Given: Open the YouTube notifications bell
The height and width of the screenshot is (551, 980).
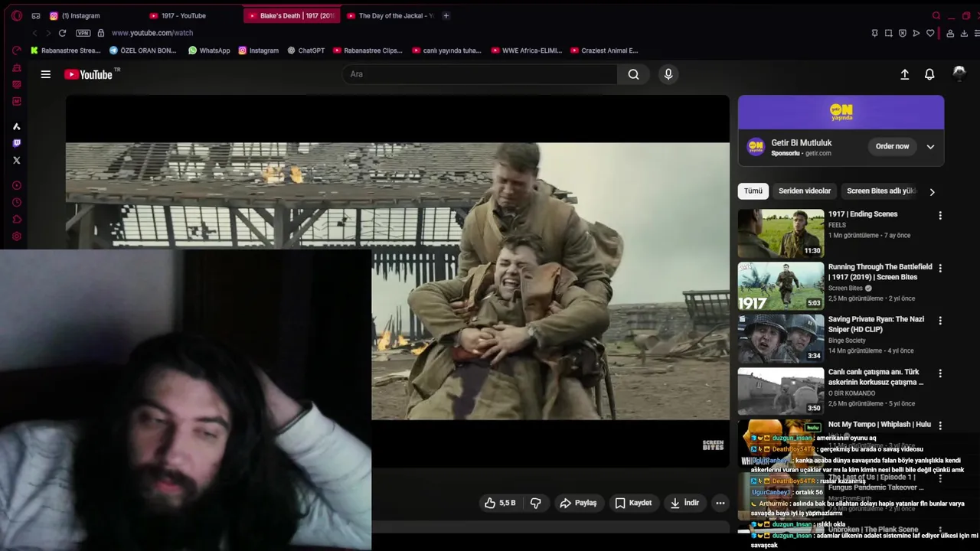Looking at the screenshot, I should click(929, 74).
